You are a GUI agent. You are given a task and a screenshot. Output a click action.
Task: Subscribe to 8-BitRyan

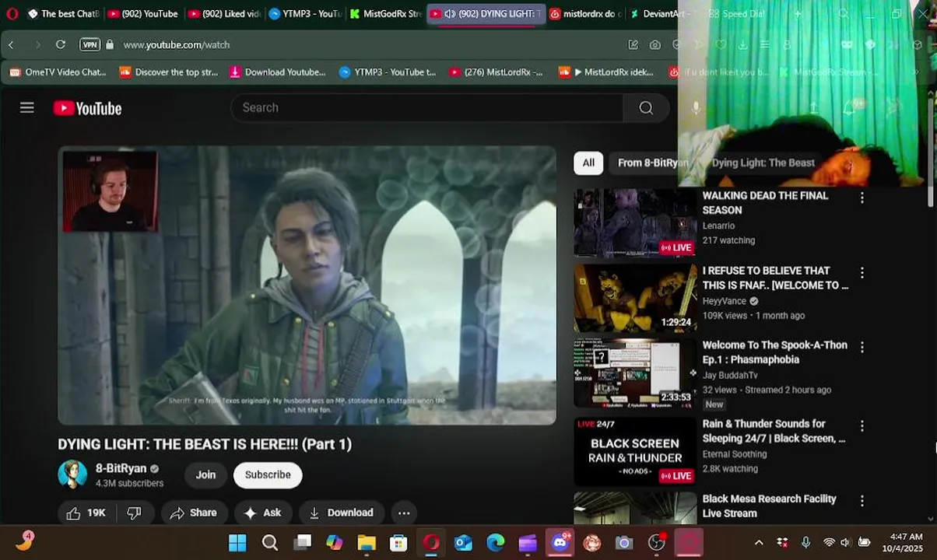(x=268, y=474)
